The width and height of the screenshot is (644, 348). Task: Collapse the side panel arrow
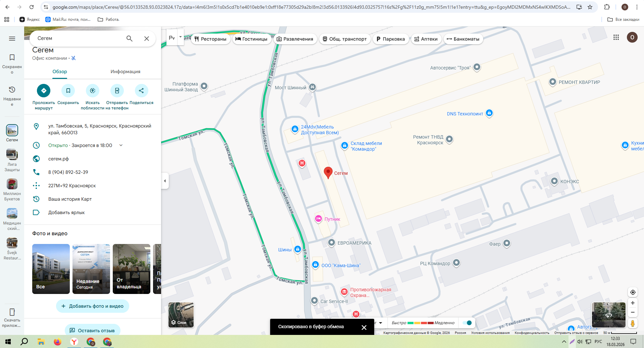pos(165,181)
